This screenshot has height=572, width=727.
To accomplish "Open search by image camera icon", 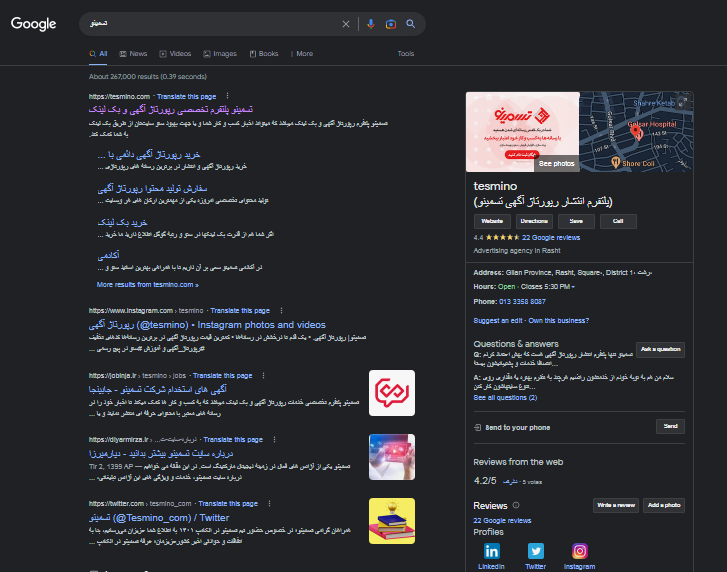I will point(391,24).
